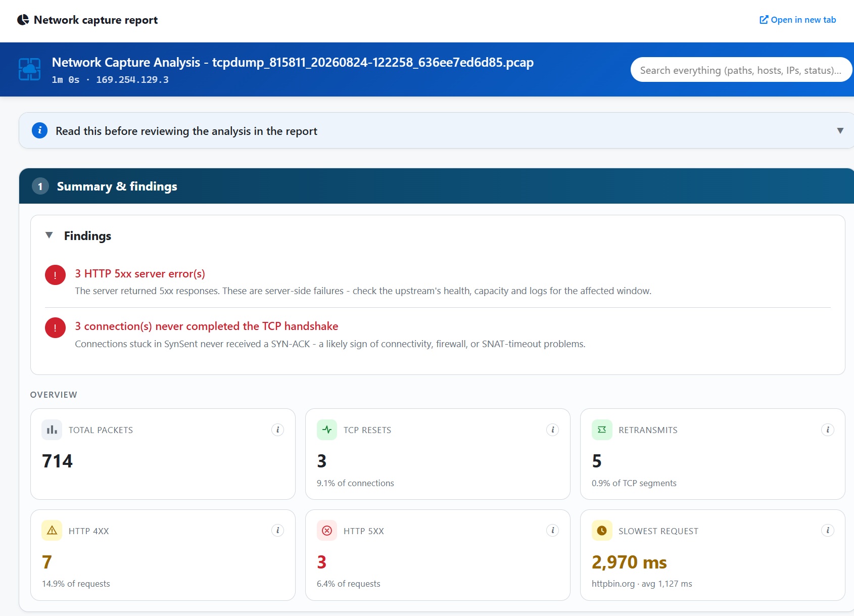Open the 3 HTTP 5xx server error(s) finding

[x=140, y=273]
